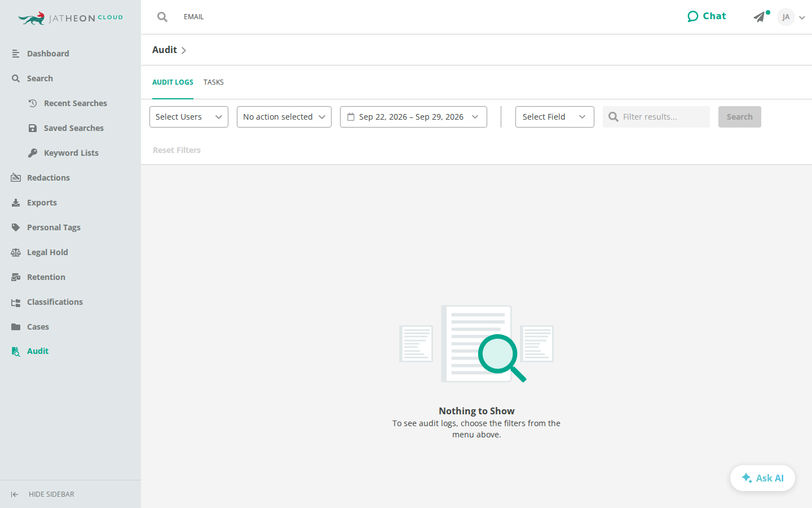Switch to the Tasks tab
Viewport: 812px width, 508px height.
pos(214,82)
